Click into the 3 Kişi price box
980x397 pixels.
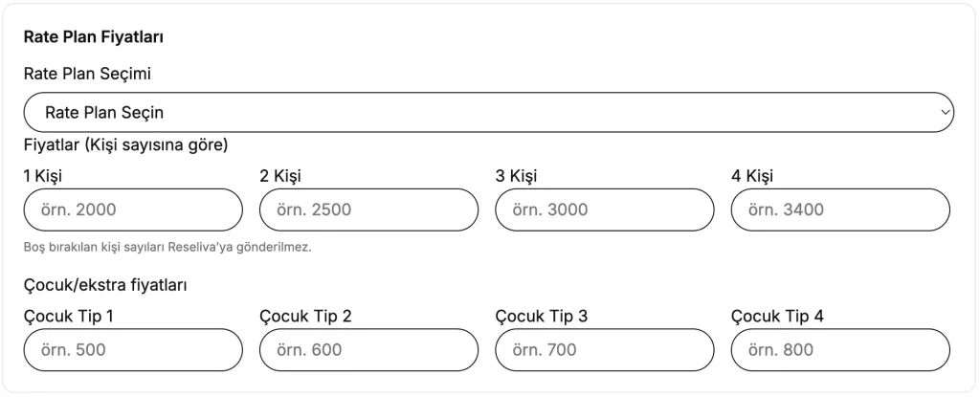[604, 210]
